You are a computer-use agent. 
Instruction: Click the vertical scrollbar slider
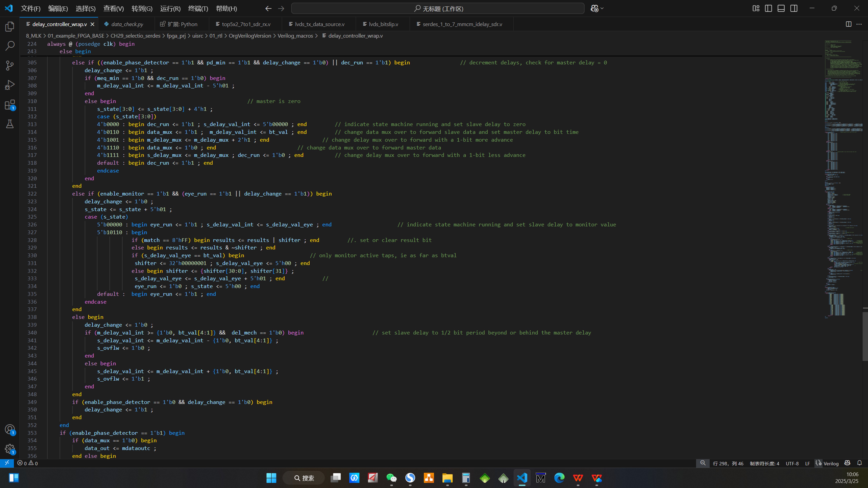click(865, 336)
